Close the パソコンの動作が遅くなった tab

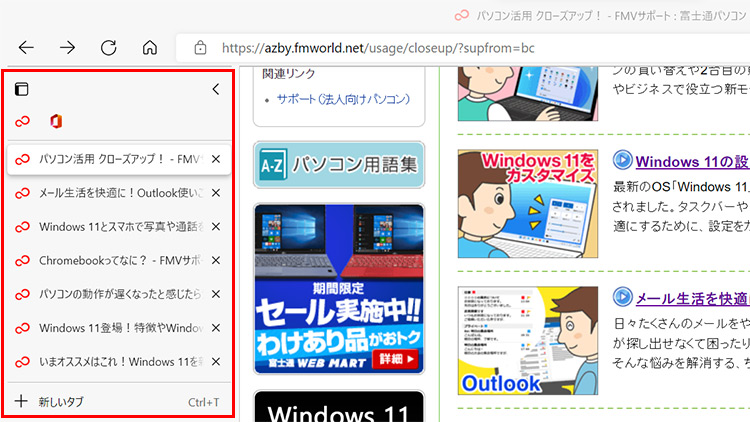(215, 294)
